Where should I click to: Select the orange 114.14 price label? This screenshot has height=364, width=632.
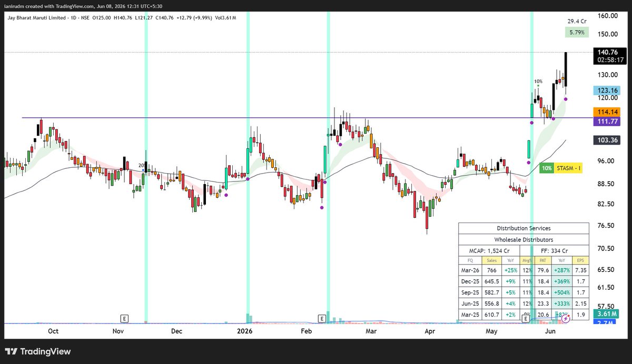coord(607,112)
